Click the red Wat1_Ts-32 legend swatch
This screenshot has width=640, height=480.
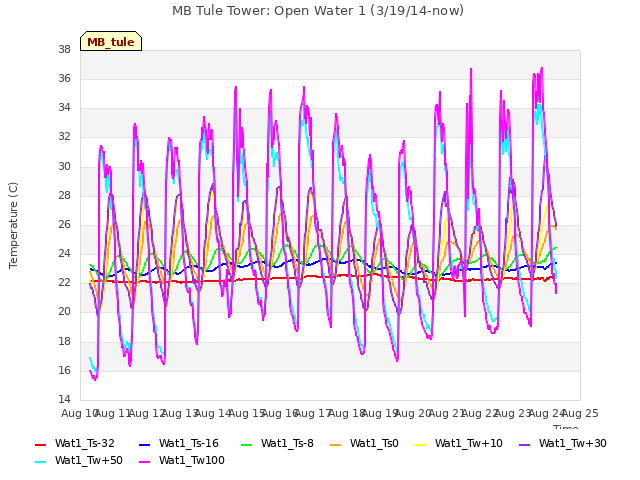(x=41, y=444)
